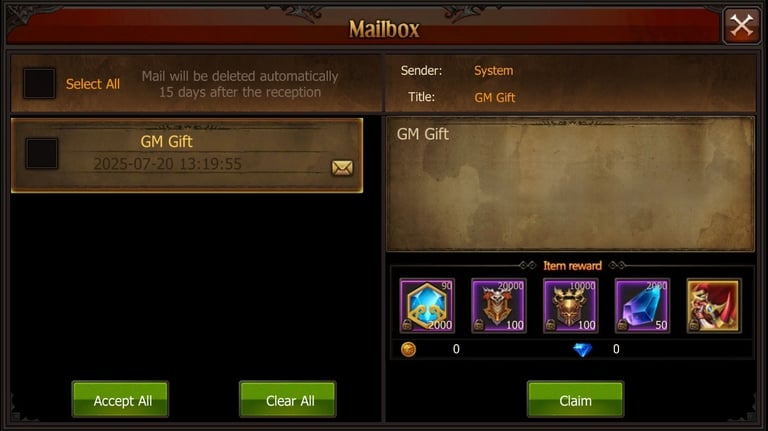This screenshot has width=768, height=431.
Task: Select the blue crystal shard reward item
Action: coord(642,306)
